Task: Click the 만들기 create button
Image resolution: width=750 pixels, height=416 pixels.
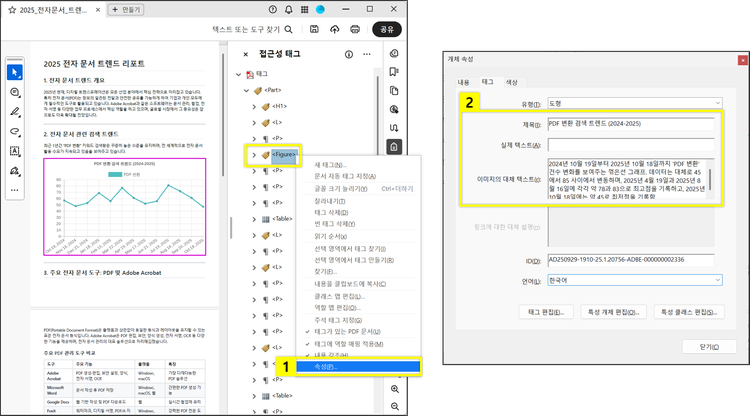Action: (x=126, y=10)
